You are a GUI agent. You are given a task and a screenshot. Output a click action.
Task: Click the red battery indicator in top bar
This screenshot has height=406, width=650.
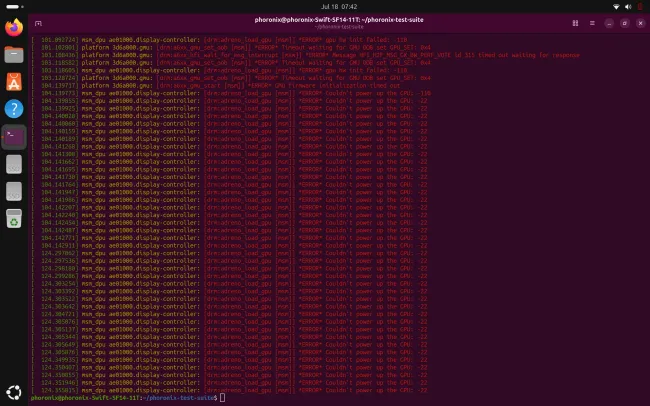click(640, 7)
